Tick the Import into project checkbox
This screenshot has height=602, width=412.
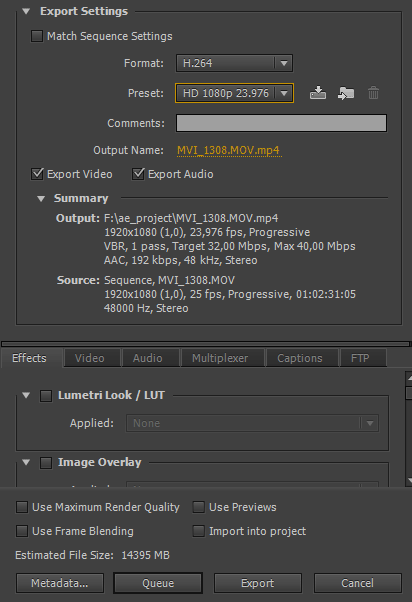[x=199, y=531]
